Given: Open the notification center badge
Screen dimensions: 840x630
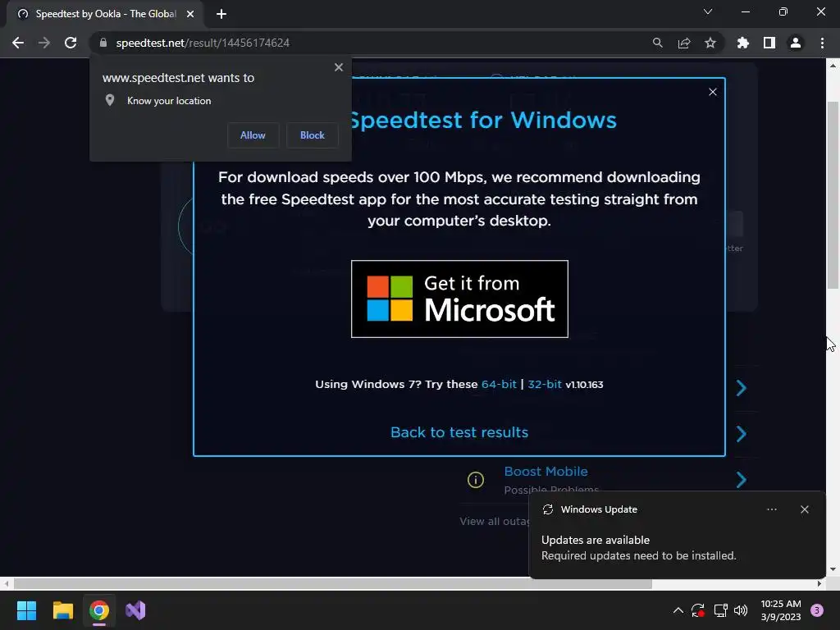Looking at the screenshot, I should click(x=817, y=610).
